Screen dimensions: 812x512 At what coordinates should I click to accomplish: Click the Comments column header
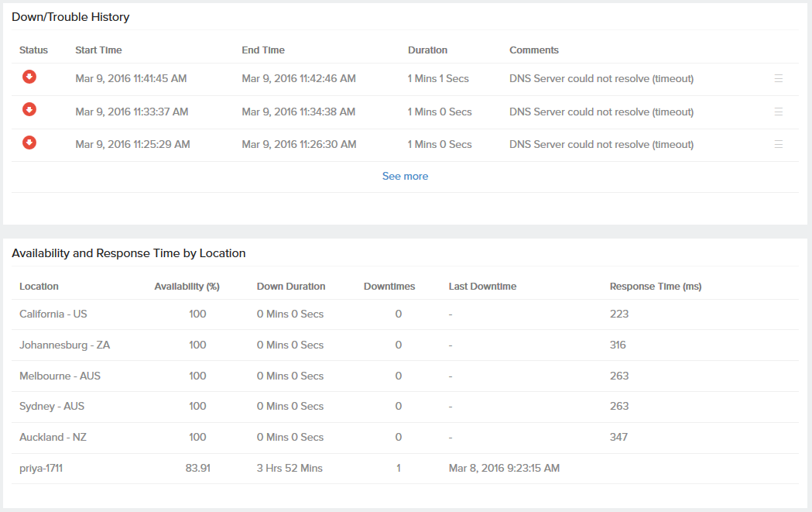click(x=533, y=50)
